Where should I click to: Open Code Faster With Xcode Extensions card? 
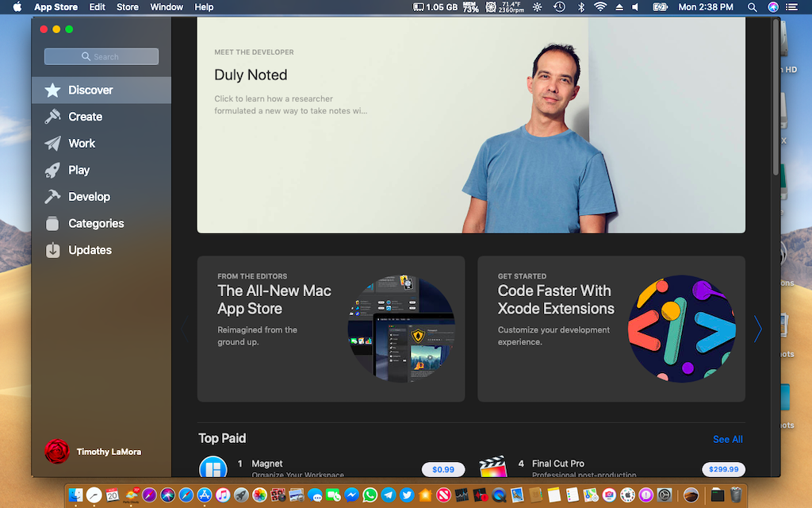tap(611, 329)
